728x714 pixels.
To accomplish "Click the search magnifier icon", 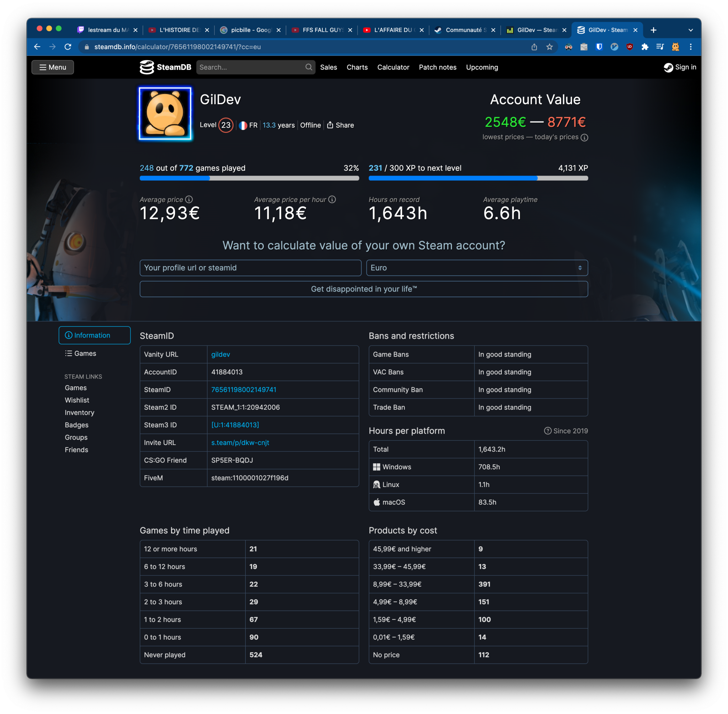I will [x=308, y=67].
